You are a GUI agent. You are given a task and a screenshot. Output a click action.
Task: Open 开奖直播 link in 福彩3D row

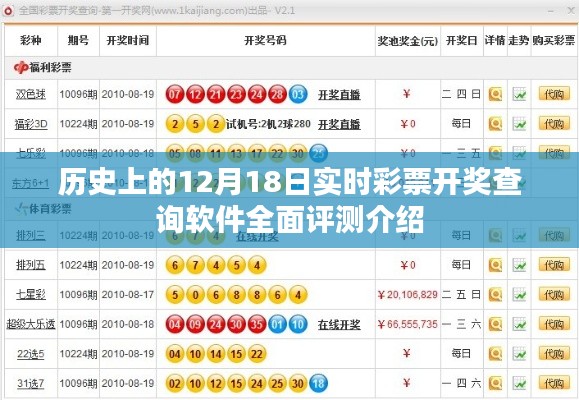click(x=339, y=124)
